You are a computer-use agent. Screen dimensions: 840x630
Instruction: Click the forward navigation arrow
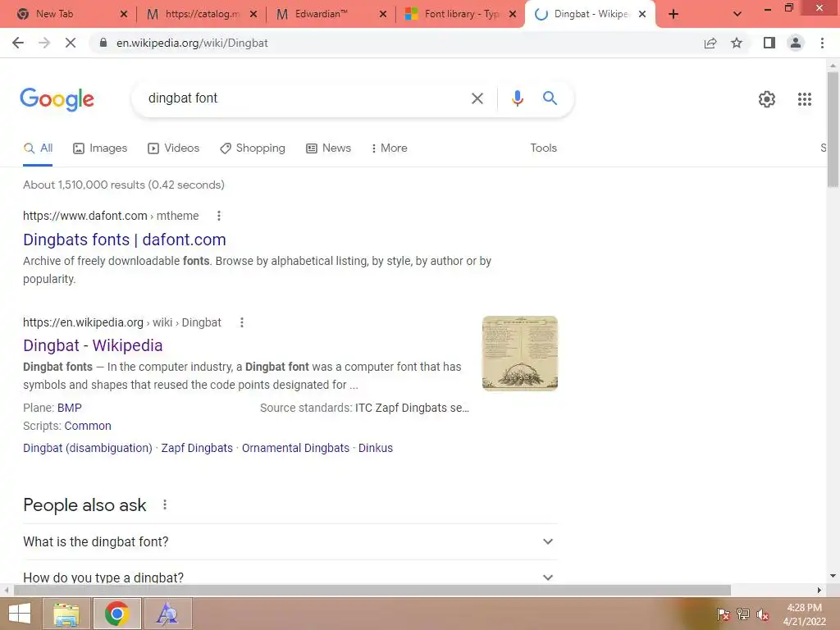pos(44,43)
